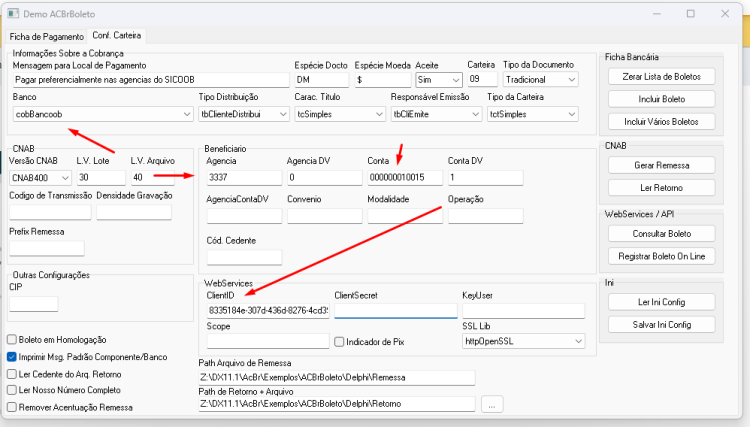This screenshot has width=750, height=427.
Task: Maximize the Demo ACBrBoleto window
Action: (x=691, y=14)
